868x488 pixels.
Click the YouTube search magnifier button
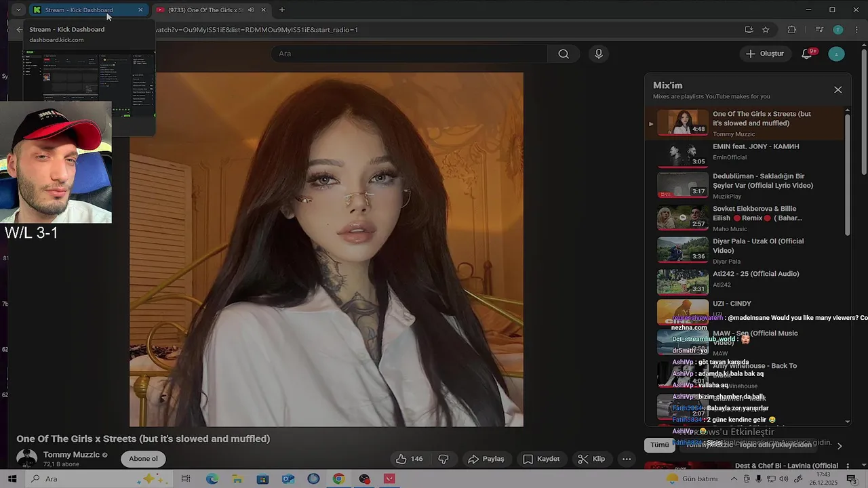point(564,54)
